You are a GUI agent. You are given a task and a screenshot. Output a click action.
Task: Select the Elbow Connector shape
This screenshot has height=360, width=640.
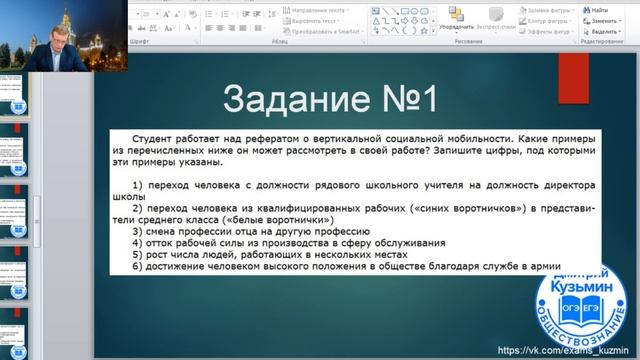point(385,21)
